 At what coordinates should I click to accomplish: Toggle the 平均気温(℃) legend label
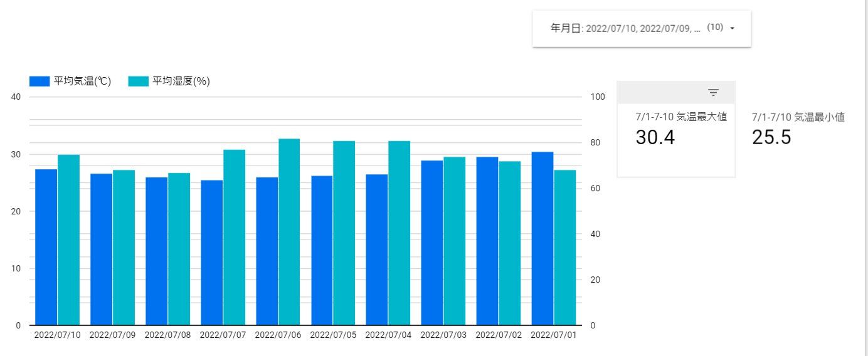coord(82,81)
